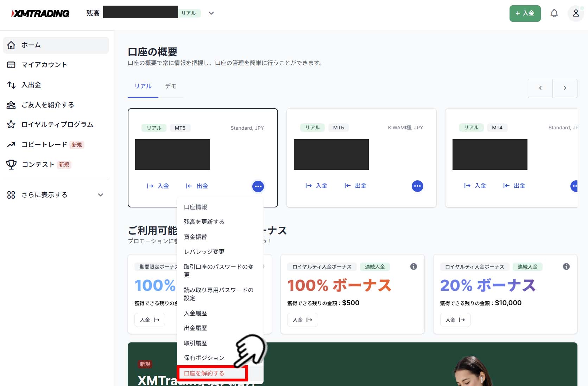This screenshot has width=588, height=386.
Task: Select 取引口座のパスワードの変更 menu item
Action: pos(220,271)
